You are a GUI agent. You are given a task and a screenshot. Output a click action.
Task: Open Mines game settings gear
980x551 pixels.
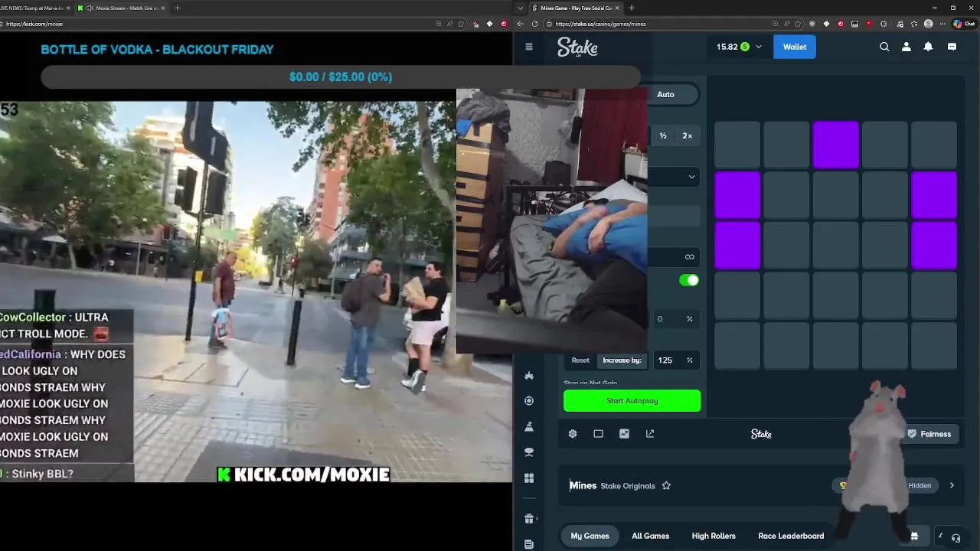[573, 434]
